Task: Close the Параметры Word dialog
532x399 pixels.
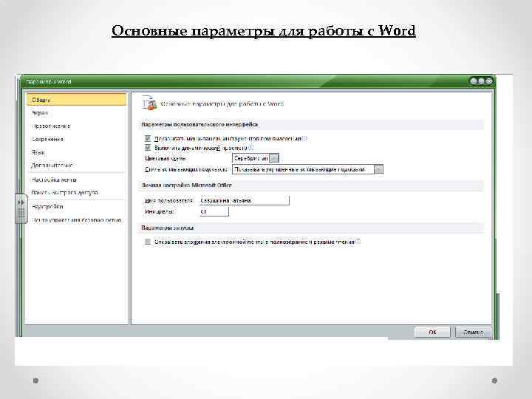Action: 489,81
